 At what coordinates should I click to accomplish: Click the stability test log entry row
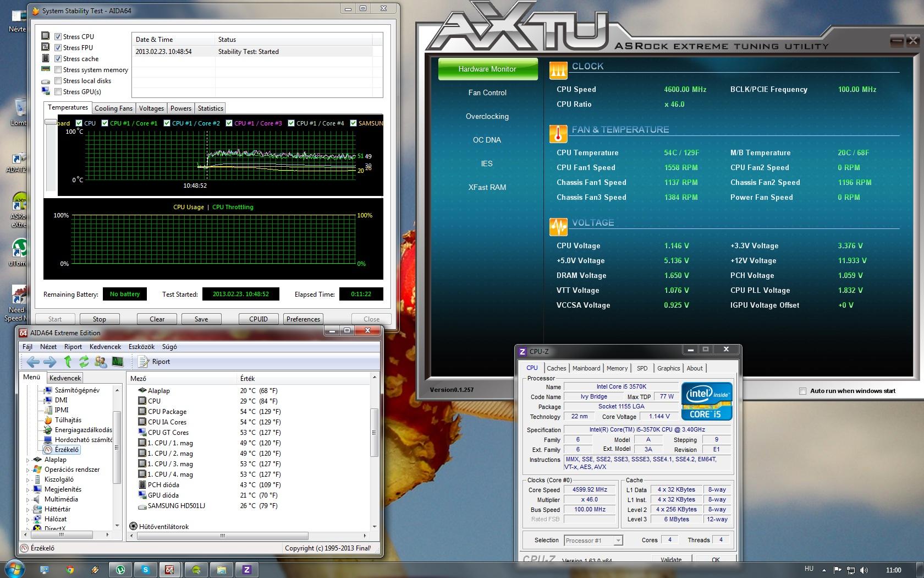254,52
